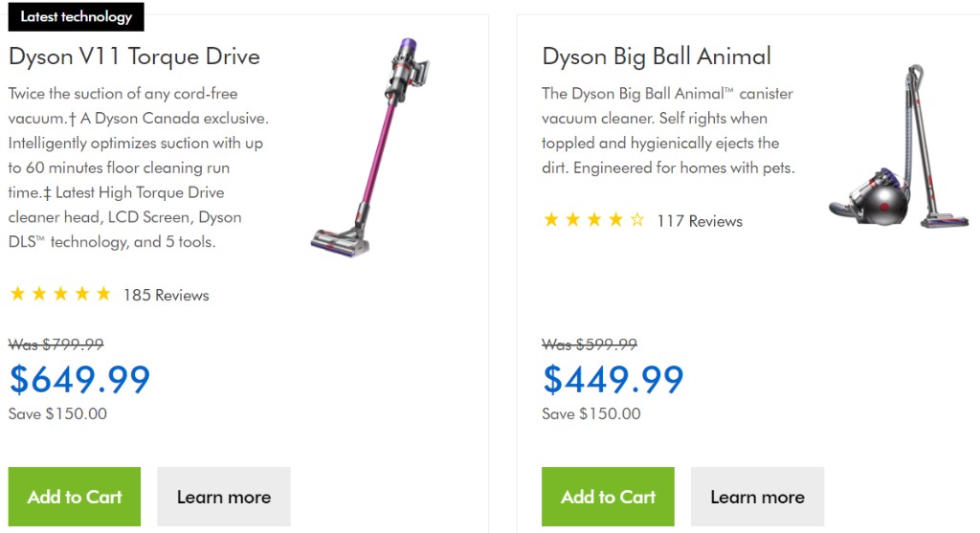Click the Dyson Big Ball Animal vacuum image
980x533 pixels.
[886, 147]
